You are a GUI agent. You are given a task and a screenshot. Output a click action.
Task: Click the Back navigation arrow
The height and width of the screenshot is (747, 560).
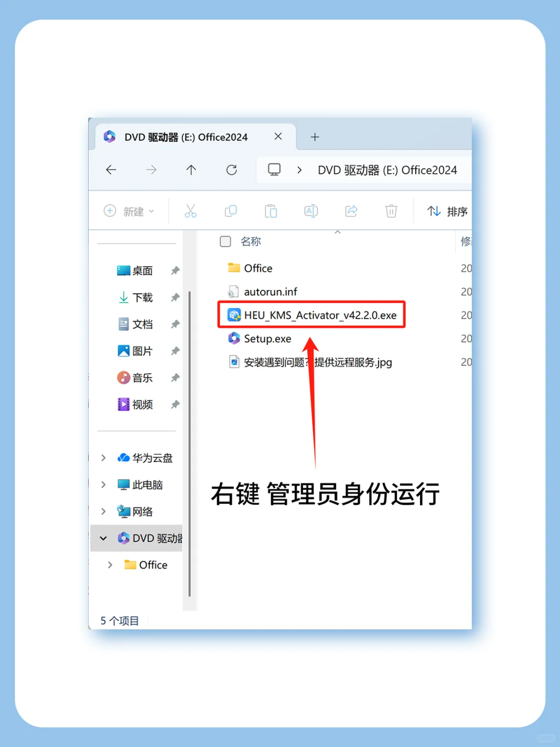(x=111, y=170)
